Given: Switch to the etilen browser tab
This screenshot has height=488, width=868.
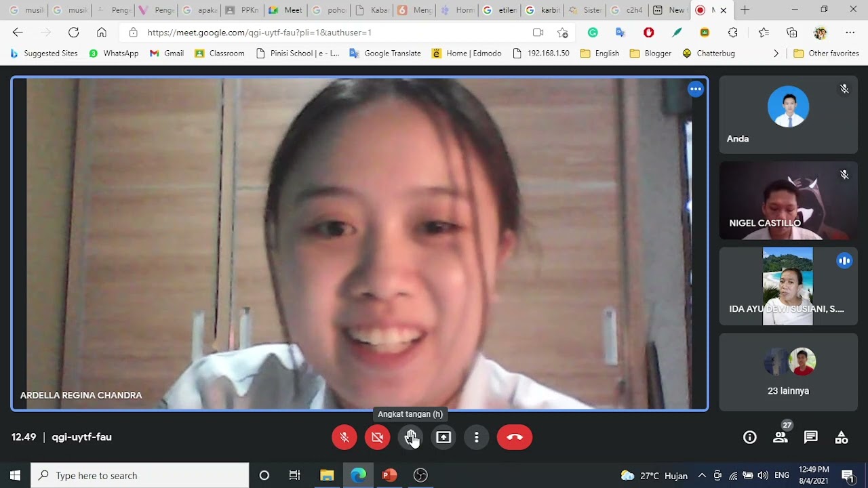Looking at the screenshot, I should [499, 10].
